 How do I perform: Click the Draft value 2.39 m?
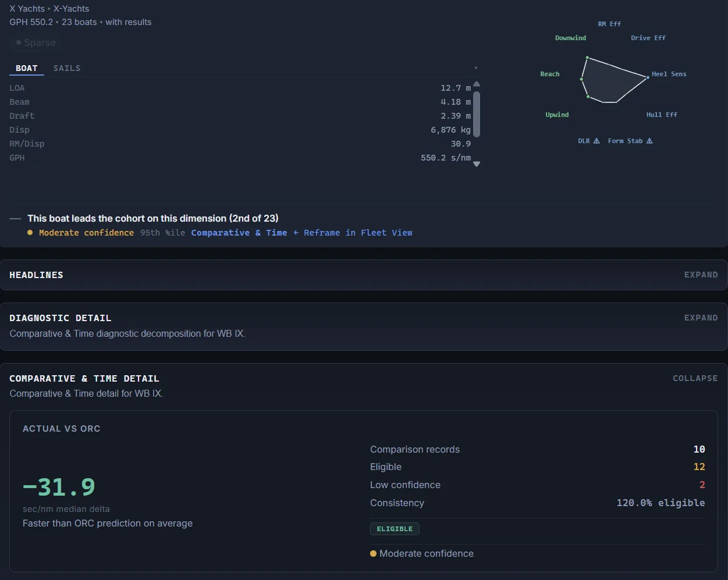click(456, 116)
